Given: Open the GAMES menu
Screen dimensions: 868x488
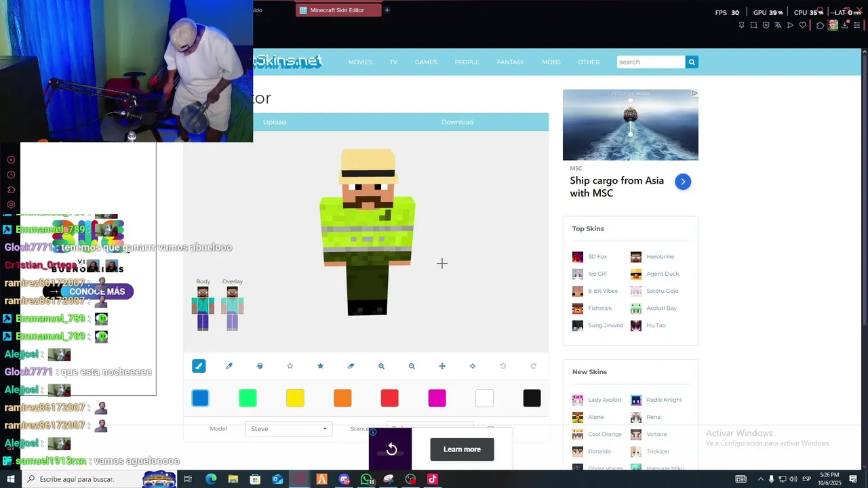Looking at the screenshot, I should pyautogui.click(x=426, y=62).
